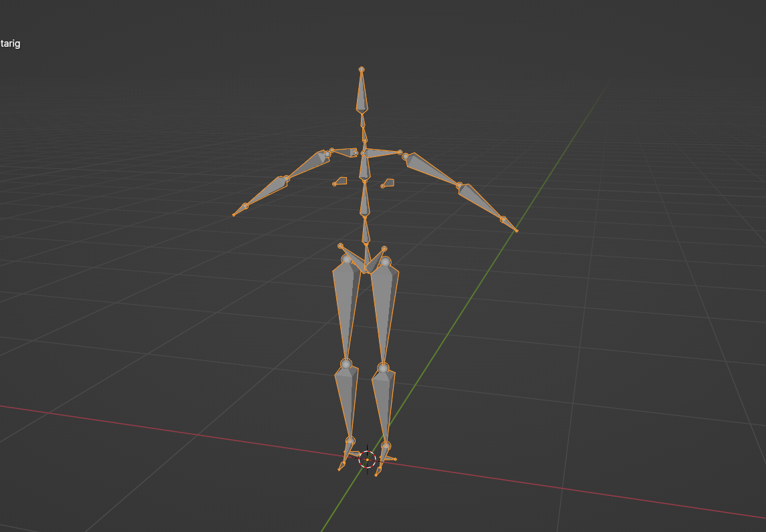Select the small floating breast bone on the left

pos(341,181)
